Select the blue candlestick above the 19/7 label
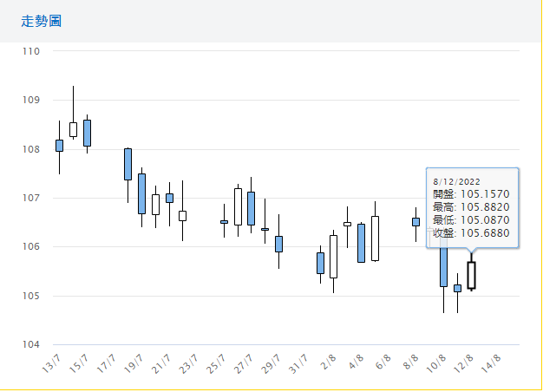 [x=141, y=193]
